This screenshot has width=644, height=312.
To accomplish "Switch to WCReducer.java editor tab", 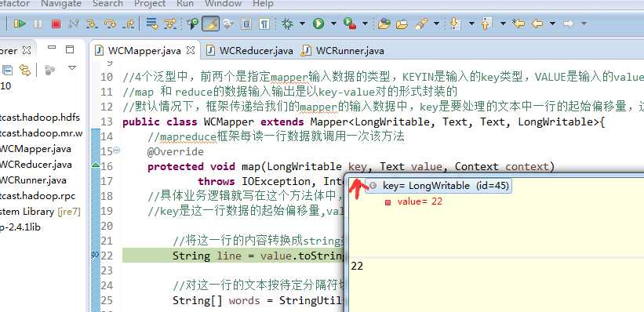I will (250, 51).
